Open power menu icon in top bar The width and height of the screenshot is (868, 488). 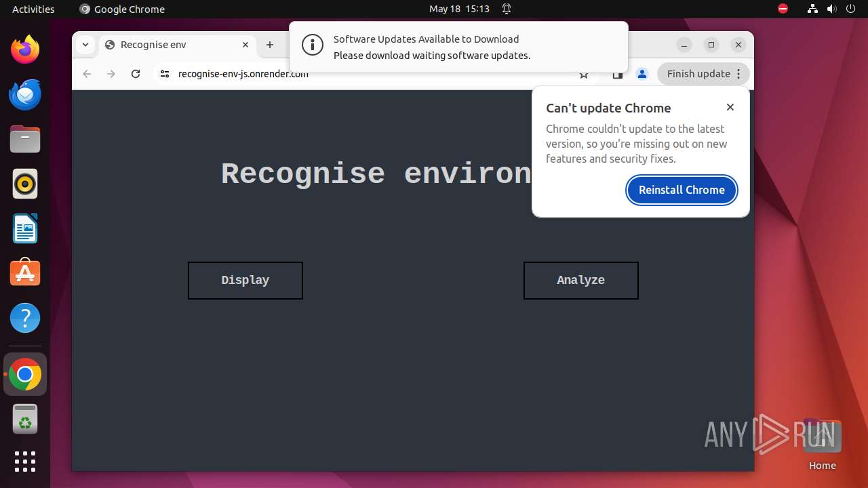[851, 9]
